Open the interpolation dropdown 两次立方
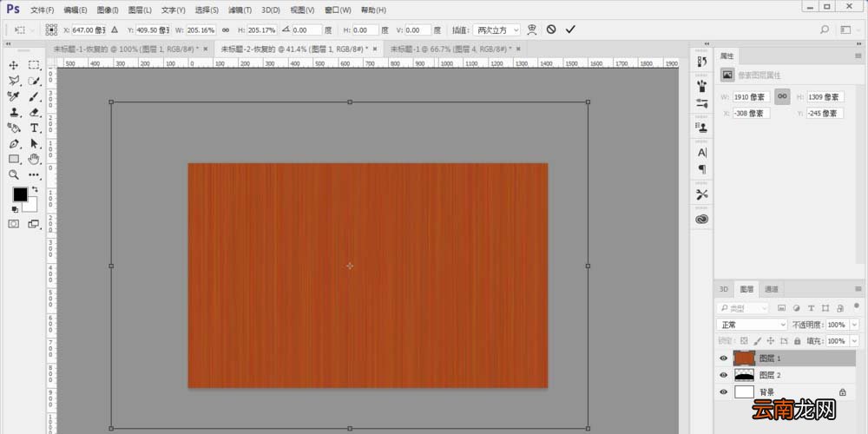 [496, 30]
